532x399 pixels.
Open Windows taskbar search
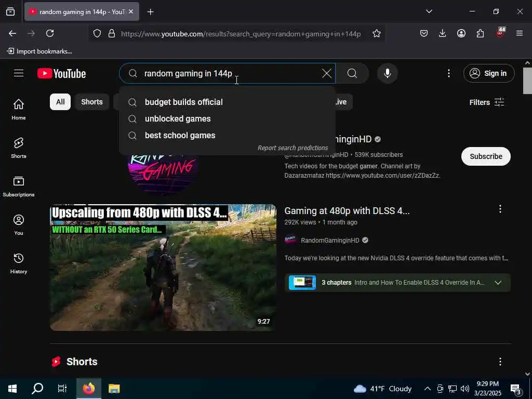[37, 389]
